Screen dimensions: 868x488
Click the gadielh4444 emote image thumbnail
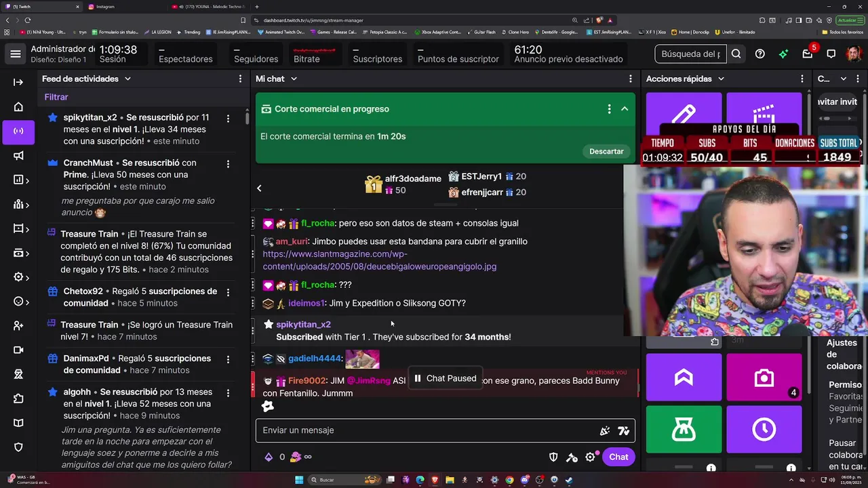(x=362, y=359)
